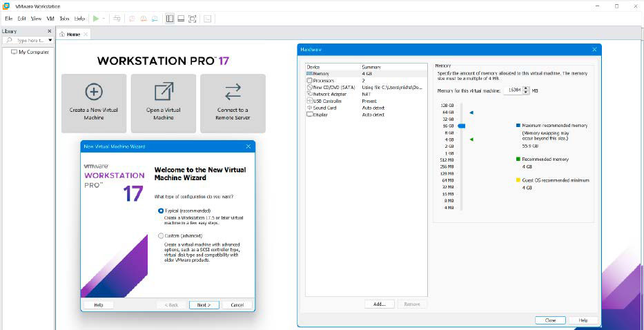Open the File menu
Image resolution: width=644 pixels, height=330 pixels.
coord(8,19)
